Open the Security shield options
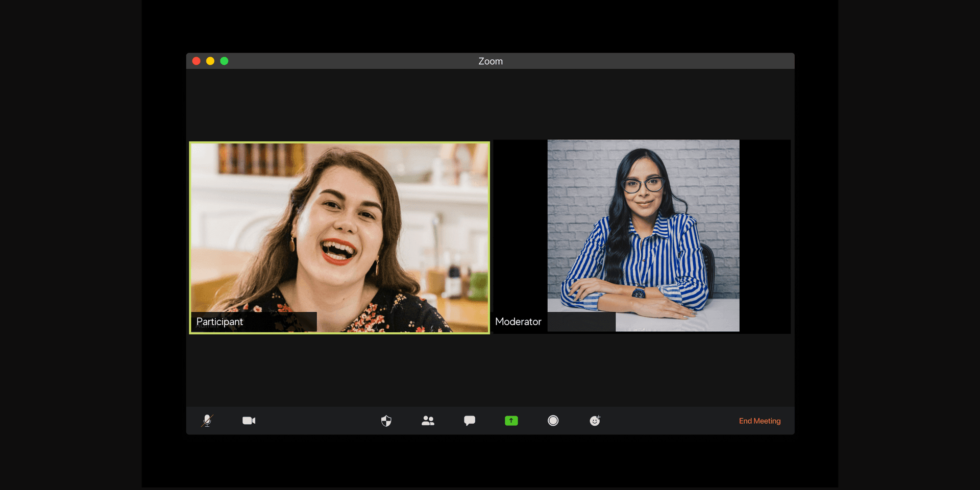 pos(386,421)
